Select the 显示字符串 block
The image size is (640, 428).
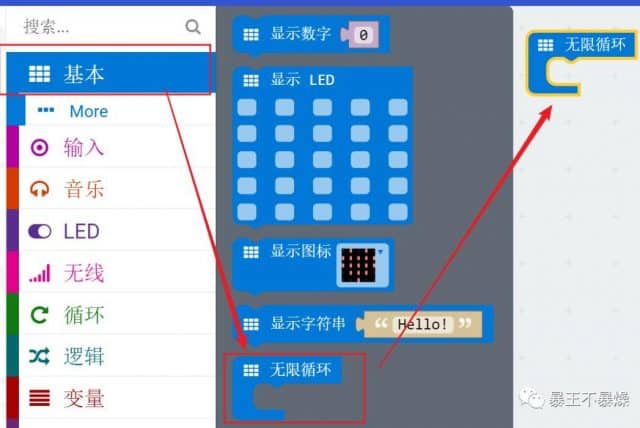[x=308, y=324]
